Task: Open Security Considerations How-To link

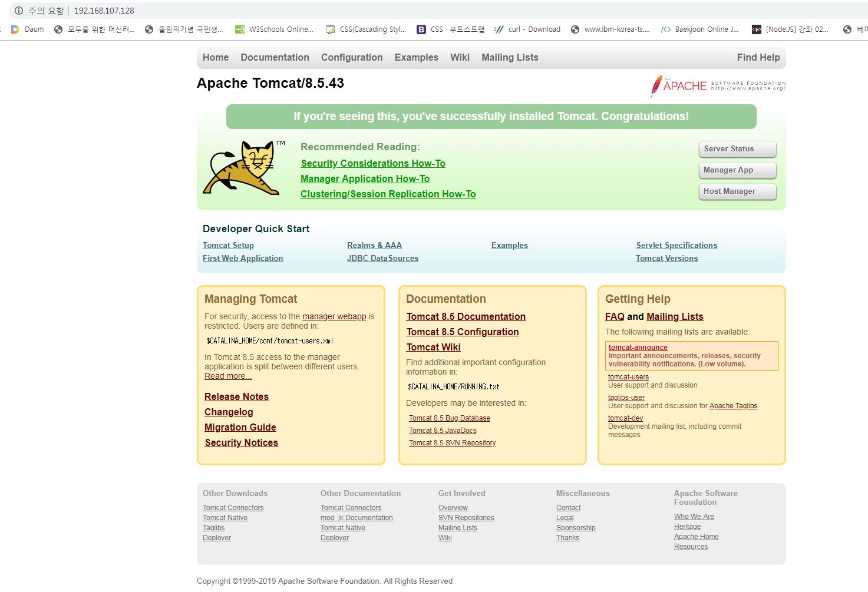Action: click(x=373, y=164)
